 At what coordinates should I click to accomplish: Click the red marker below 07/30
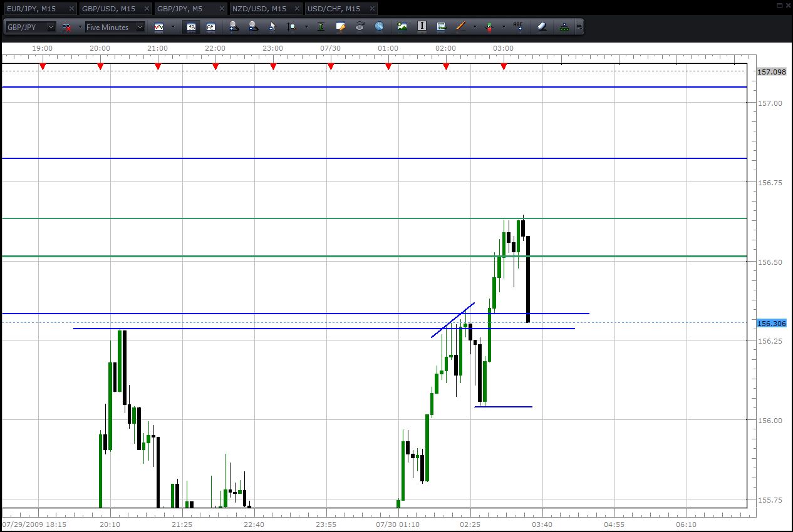pos(331,66)
